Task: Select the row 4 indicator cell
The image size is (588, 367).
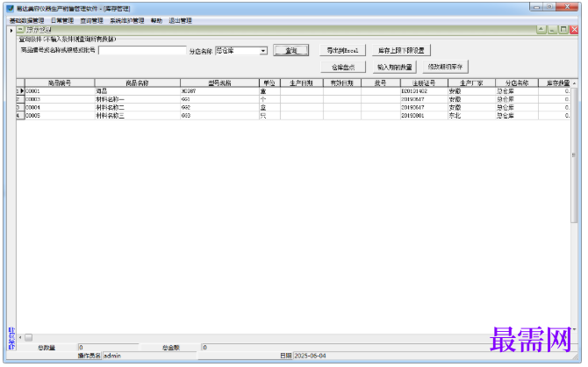Action: click(20, 116)
